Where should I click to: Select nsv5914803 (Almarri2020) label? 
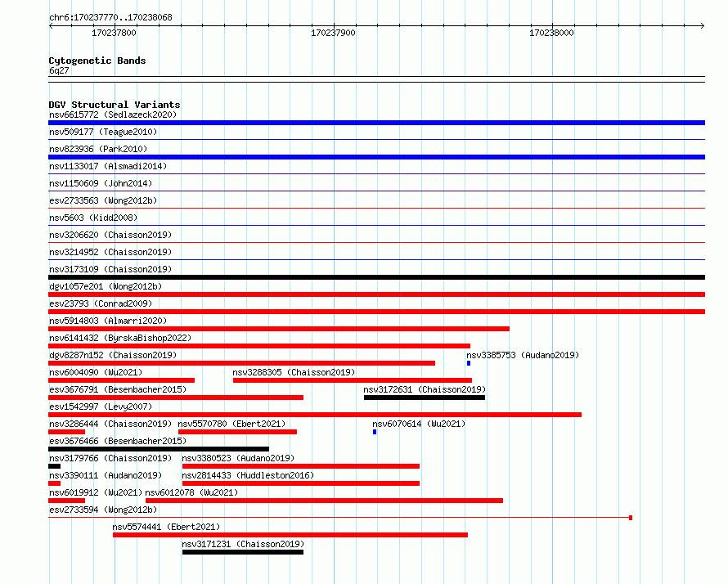tap(108, 321)
